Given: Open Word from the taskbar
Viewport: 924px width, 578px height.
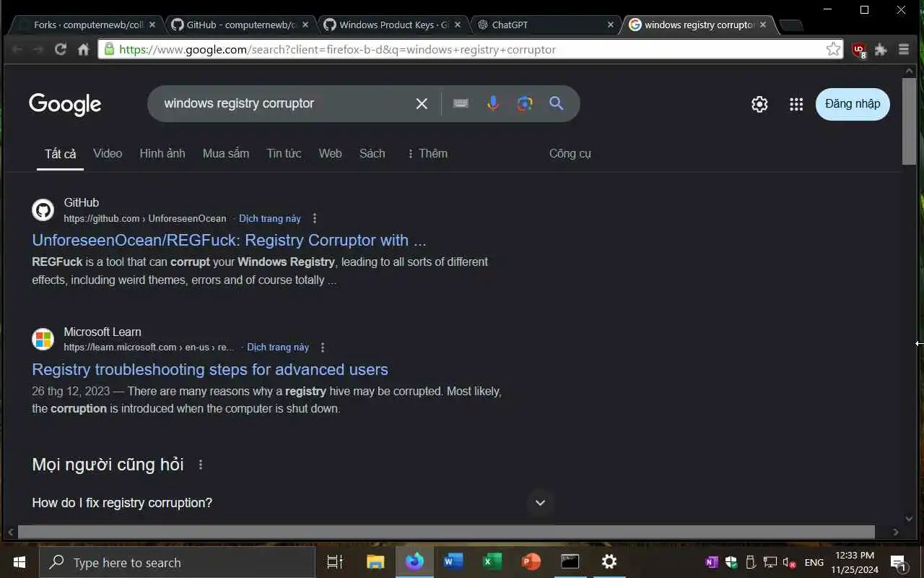Looking at the screenshot, I should coord(453,562).
